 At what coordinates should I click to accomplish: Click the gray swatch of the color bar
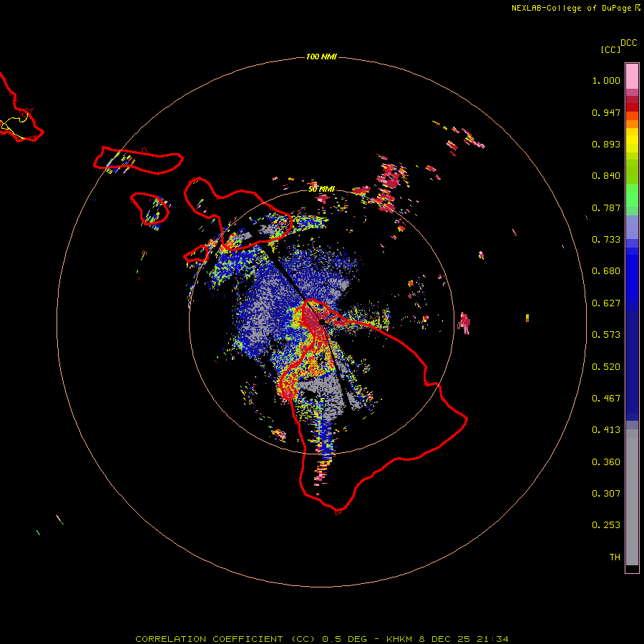point(632,497)
